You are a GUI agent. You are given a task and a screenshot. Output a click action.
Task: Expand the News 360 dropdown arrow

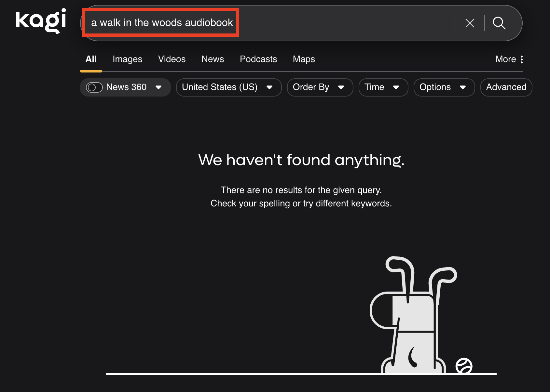pyautogui.click(x=159, y=87)
